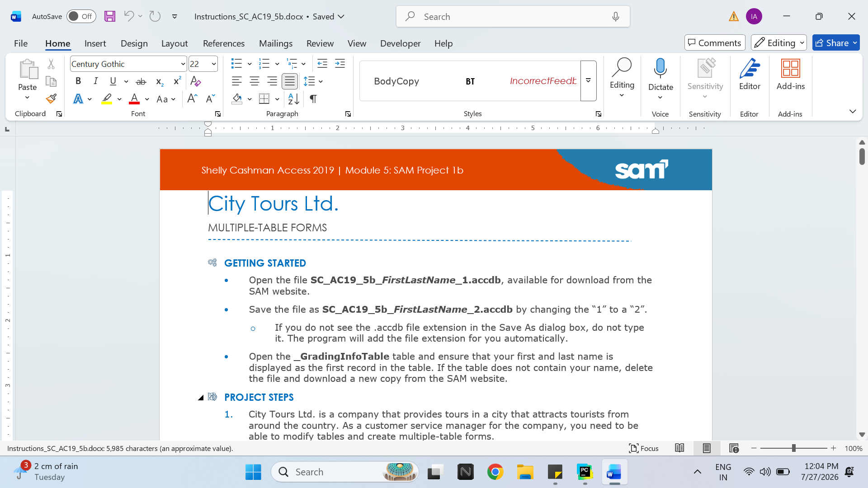Switch to Read Mode view

679,448
